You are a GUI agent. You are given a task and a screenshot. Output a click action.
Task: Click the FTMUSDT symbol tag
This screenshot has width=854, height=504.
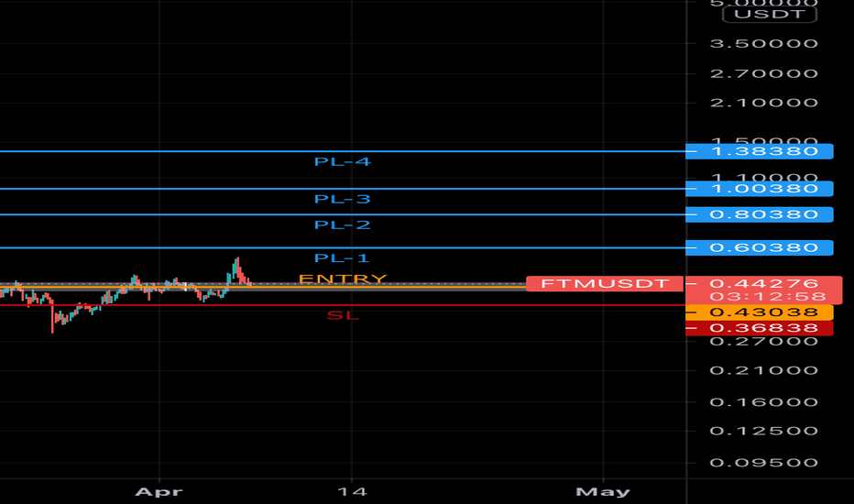click(605, 284)
